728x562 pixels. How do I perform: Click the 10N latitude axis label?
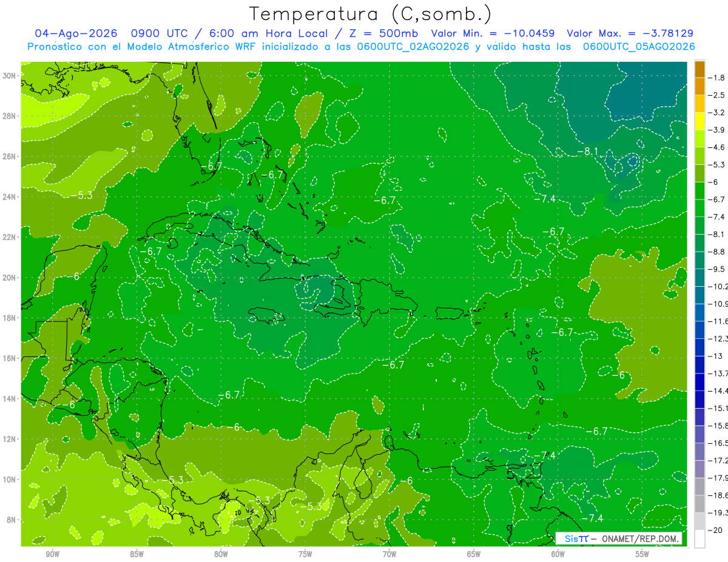click(x=10, y=480)
